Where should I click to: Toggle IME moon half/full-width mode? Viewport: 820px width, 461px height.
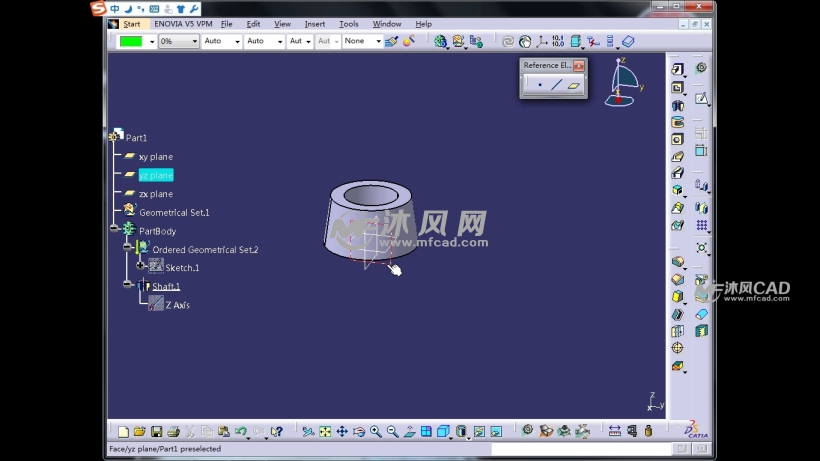pos(128,9)
